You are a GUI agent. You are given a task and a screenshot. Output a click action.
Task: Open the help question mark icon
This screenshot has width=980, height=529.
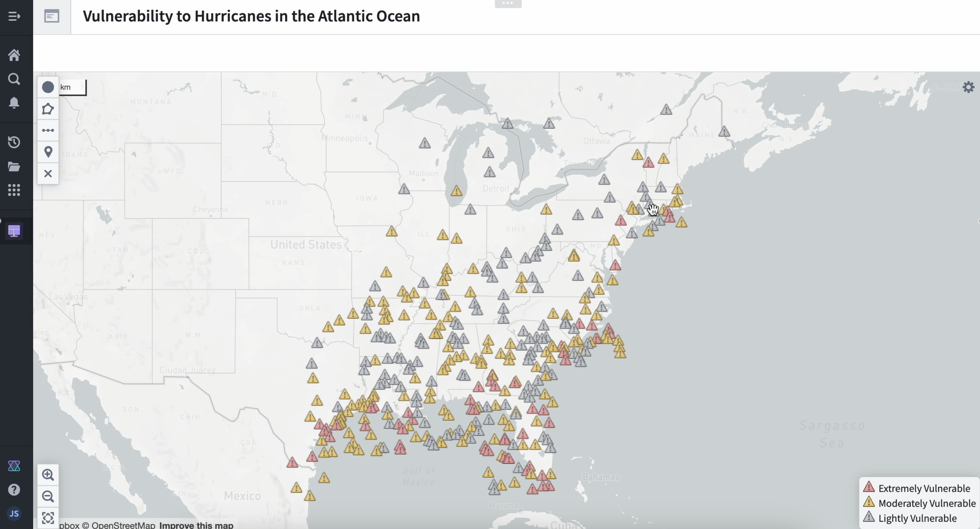[14, 490]
